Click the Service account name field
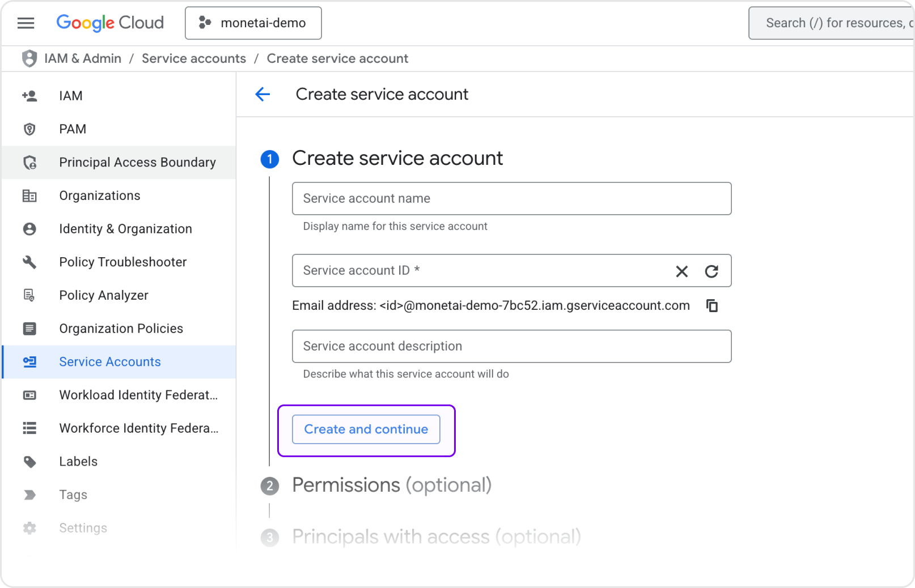Screen dimensions: 915x588 (x=511, y=198)
